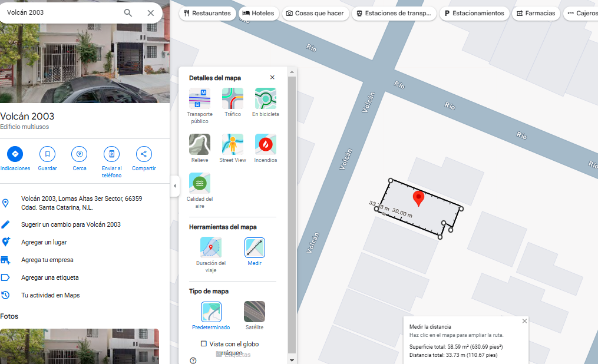Open the photo under Fotos section
The image size is (598, 364).
point(80,346)
